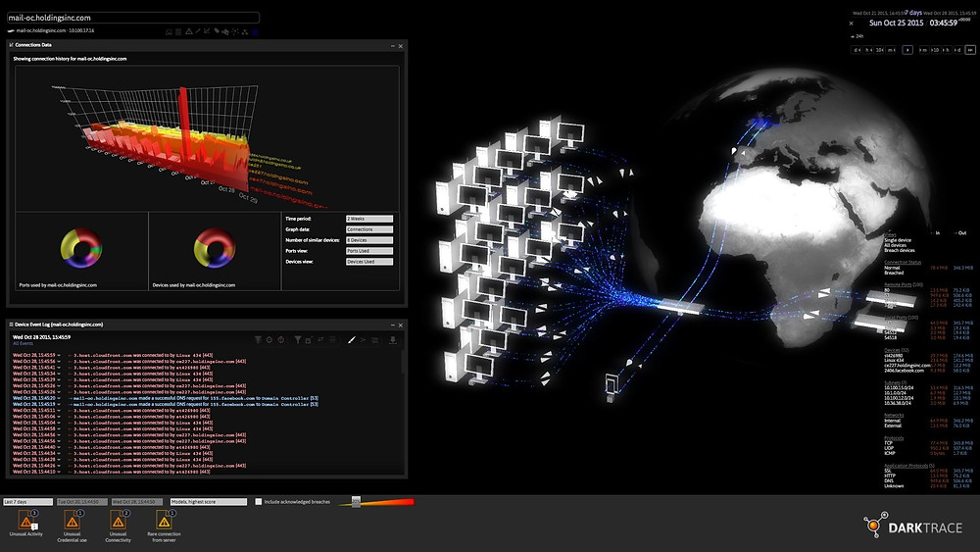The height and width of the screenshot is (552, 980).
Task: Toggle the Normal connection status filter
Action: 892,268
